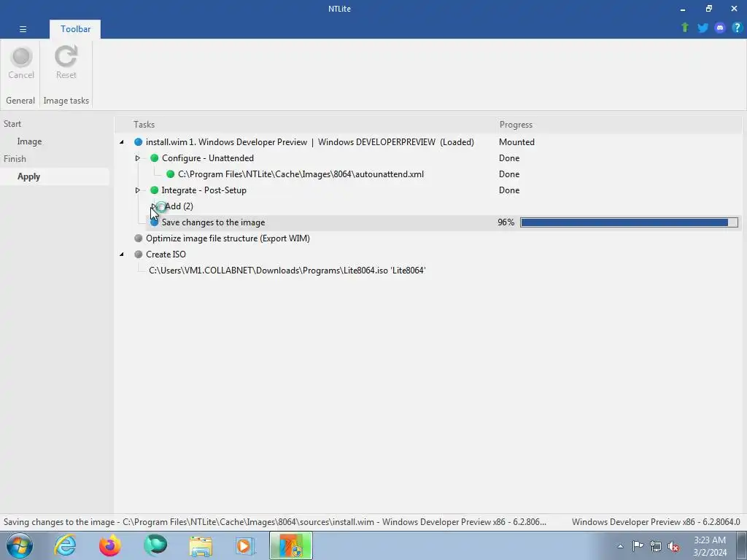The width and height of the screenshot is (747, 560).
Task: Click the green update arrow icon
Action: (x=685, y=28)
